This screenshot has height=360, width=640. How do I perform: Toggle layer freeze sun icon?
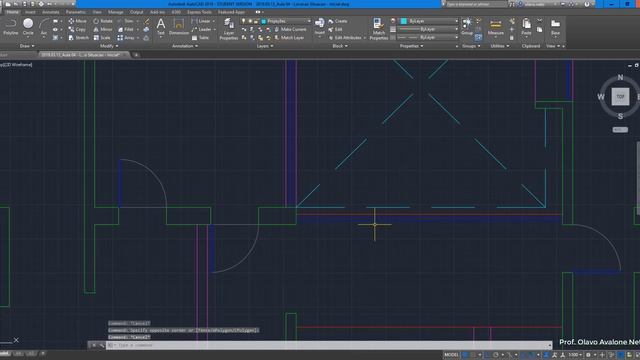click(x=250, y=21)
